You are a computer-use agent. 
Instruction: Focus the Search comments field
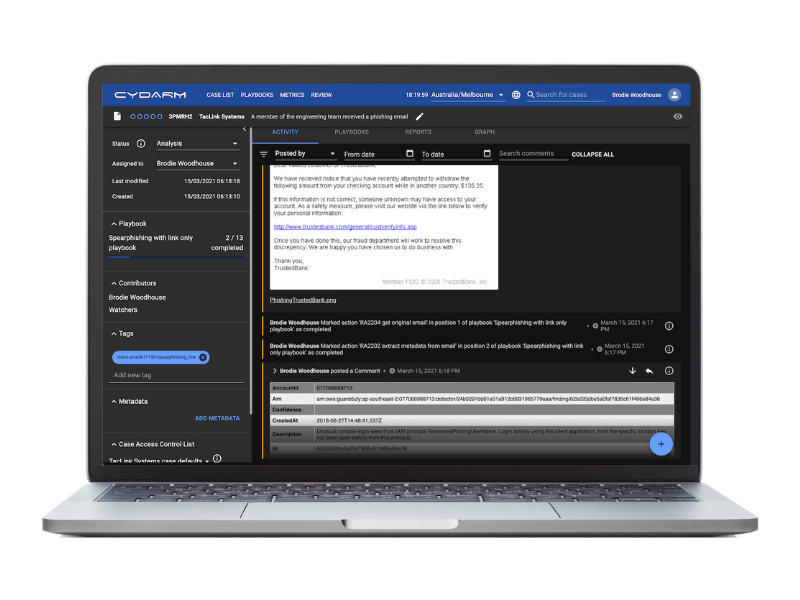pos(533,154)
